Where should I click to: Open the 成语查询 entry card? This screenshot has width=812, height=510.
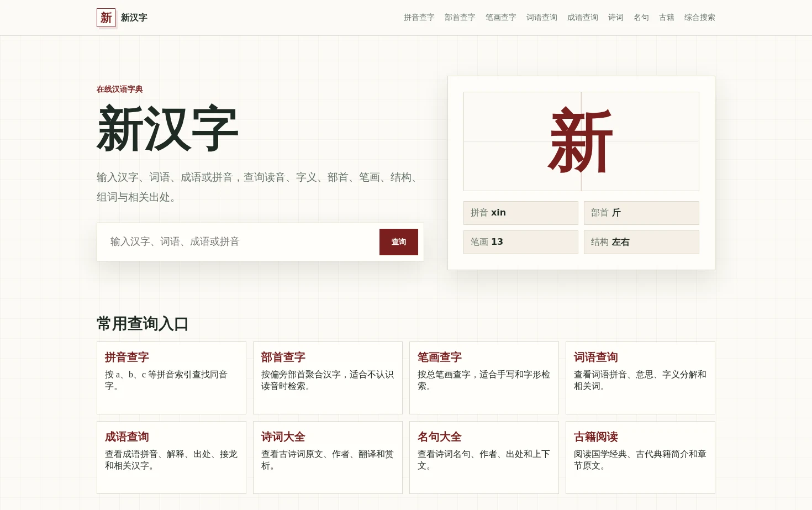click(x=171, y=458)
